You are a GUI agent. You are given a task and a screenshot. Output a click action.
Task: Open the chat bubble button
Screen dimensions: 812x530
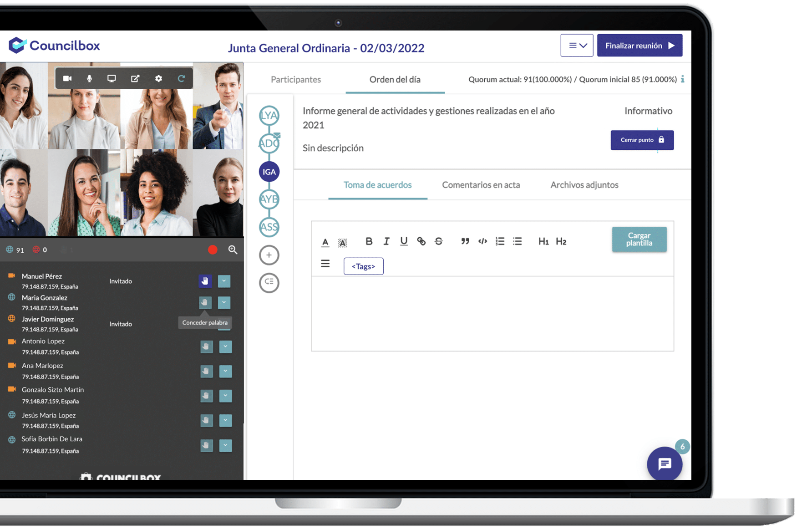(x=664, y=464)
